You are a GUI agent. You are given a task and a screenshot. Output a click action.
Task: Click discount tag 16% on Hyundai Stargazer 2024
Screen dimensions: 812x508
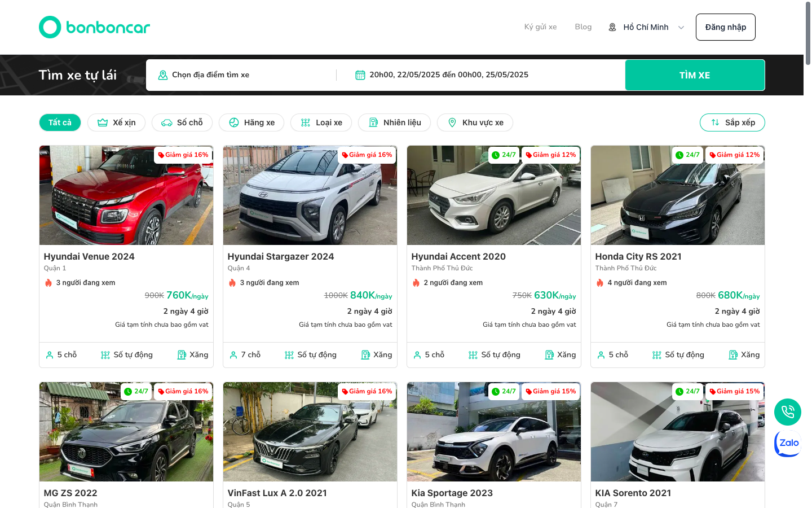[367, 155]
